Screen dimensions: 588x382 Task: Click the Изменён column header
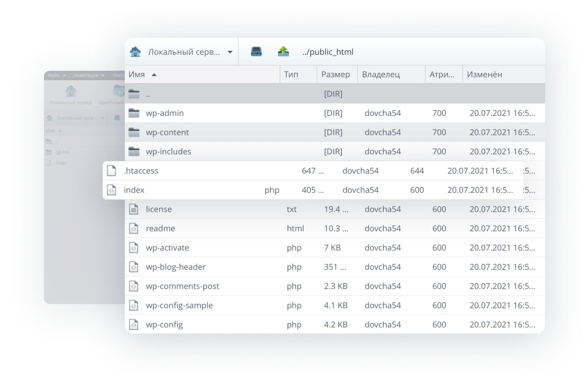click(484, 74)
